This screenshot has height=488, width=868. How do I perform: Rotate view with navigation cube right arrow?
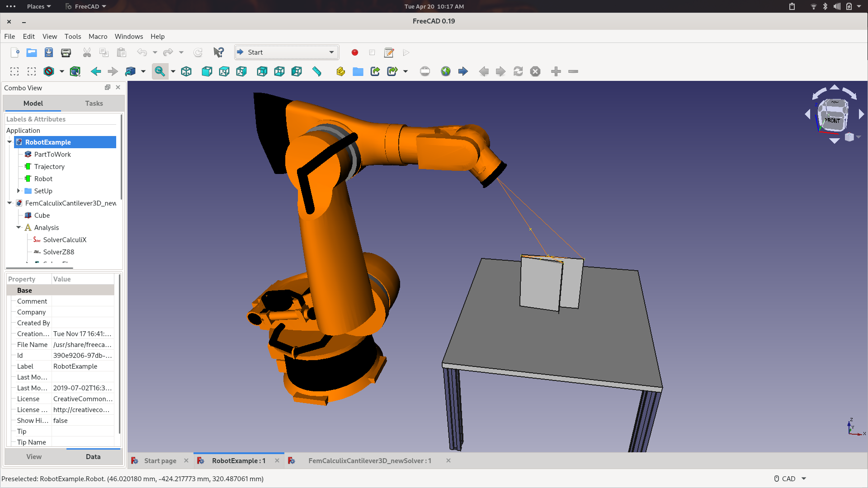tap(861, 114)
